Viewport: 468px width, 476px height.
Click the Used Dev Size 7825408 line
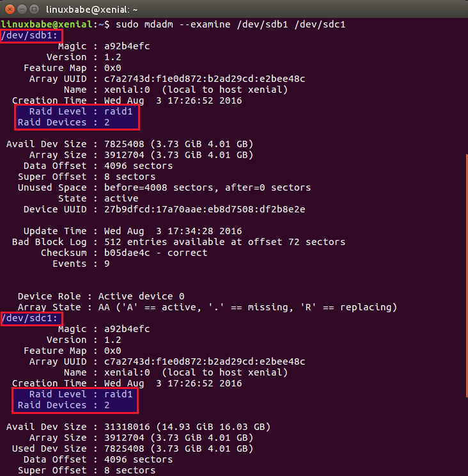coord(132,448)
